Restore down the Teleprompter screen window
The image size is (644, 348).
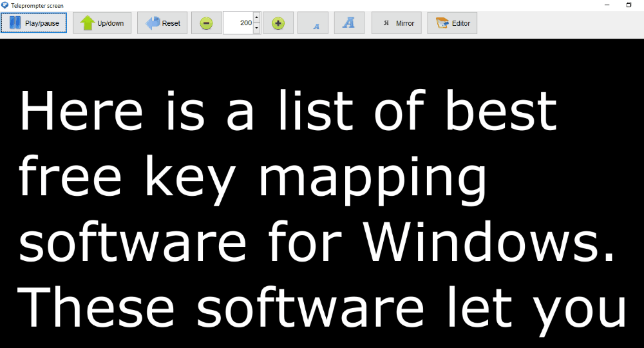click(629, 5)
